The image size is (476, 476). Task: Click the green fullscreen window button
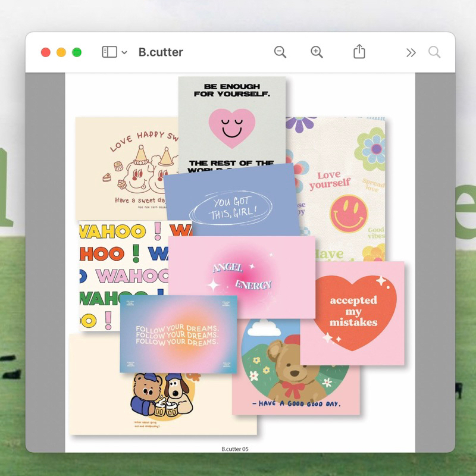pos(77,52)
